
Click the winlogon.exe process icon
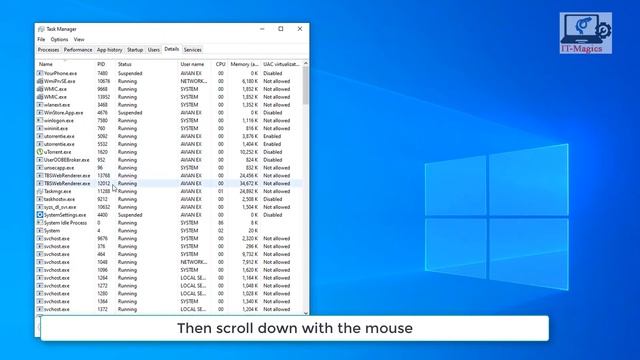pyautogui.click(x=40, y=120)
